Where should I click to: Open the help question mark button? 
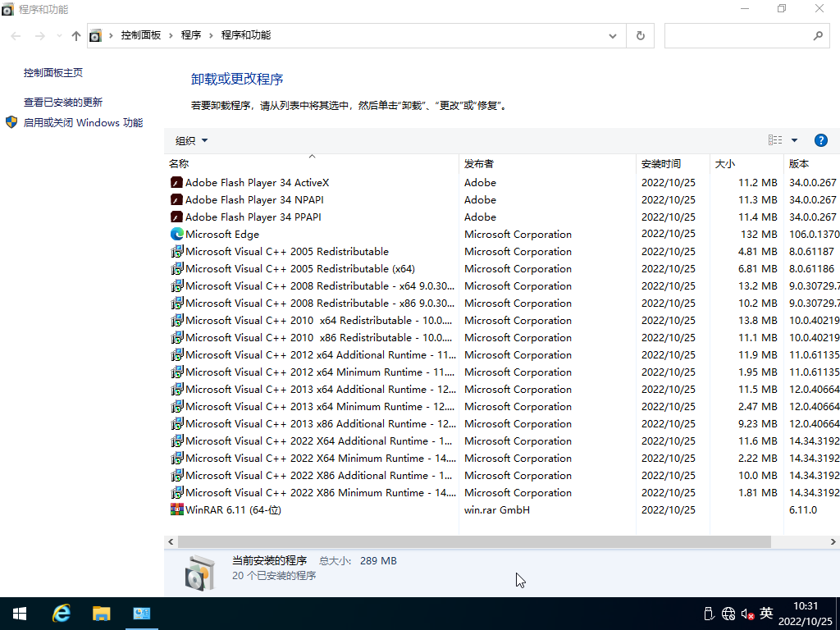[x=820, y=140]
